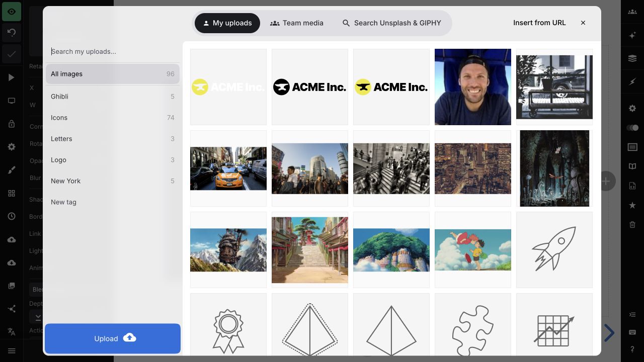Select the all-black ACME Inc. logo thumbnail
Viewport: 644px width, 362px height.
point(310,87)
